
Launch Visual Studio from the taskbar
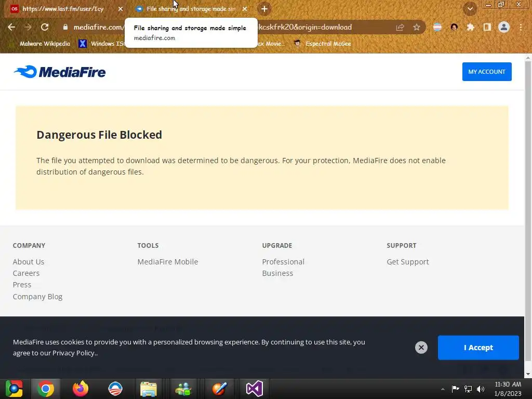click(x=255, y=389)
